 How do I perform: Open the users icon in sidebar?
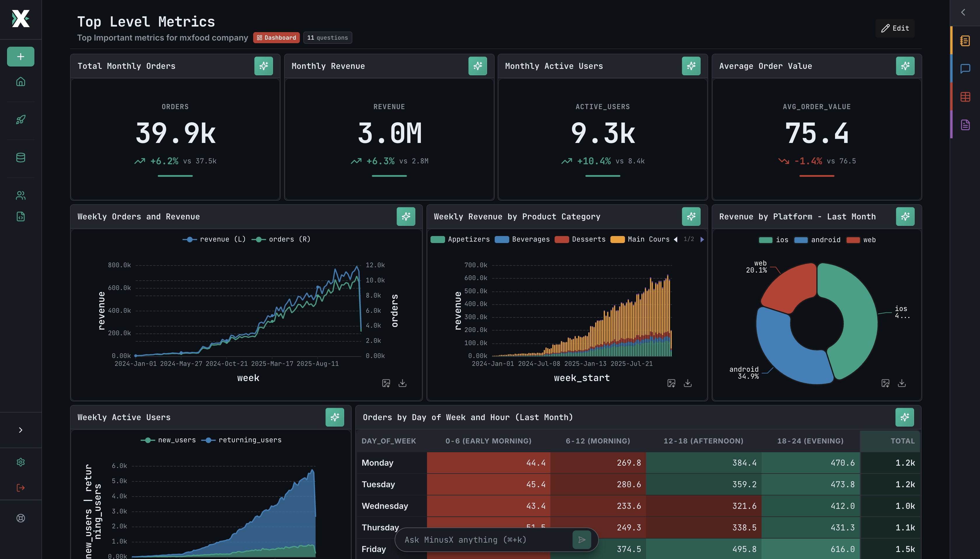pyautogui.click(x=21, y=195)
